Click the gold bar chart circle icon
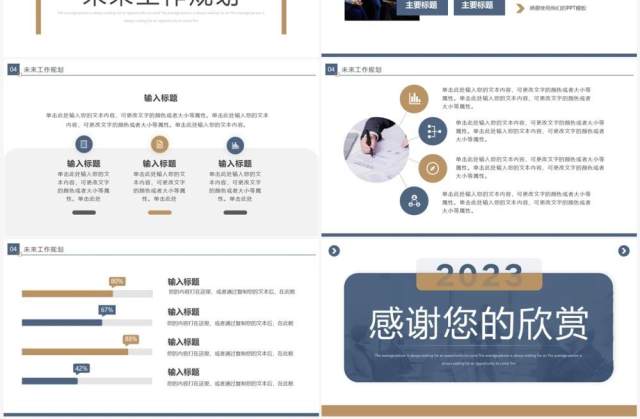Image resolution: width=640 pixels, height=419 pixels. pos(414,98)
